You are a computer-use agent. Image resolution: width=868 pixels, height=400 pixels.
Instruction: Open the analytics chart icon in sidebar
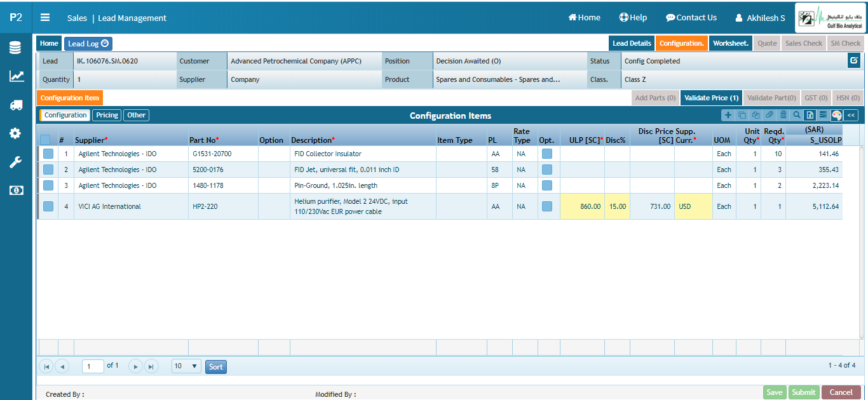16,76
